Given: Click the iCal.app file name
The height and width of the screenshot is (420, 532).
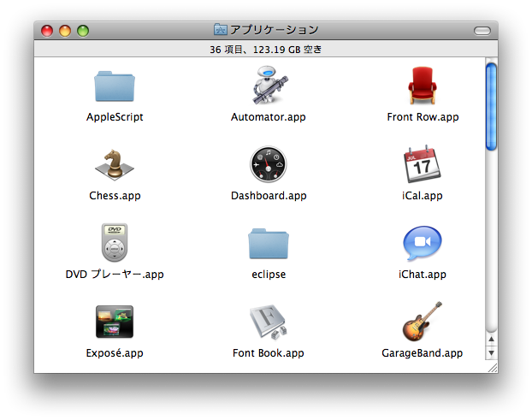Looking at the screenshot, I should pyautogui.click(x=422, y=196).
